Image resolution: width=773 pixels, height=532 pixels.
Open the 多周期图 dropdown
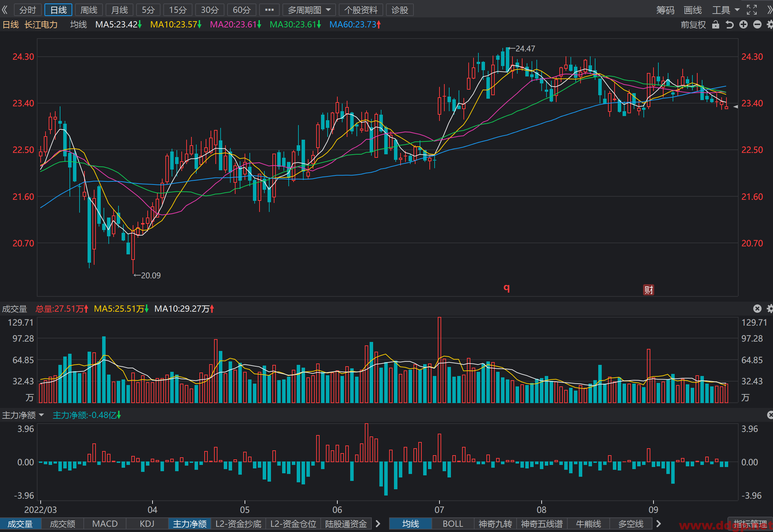(x=309, y=10)
